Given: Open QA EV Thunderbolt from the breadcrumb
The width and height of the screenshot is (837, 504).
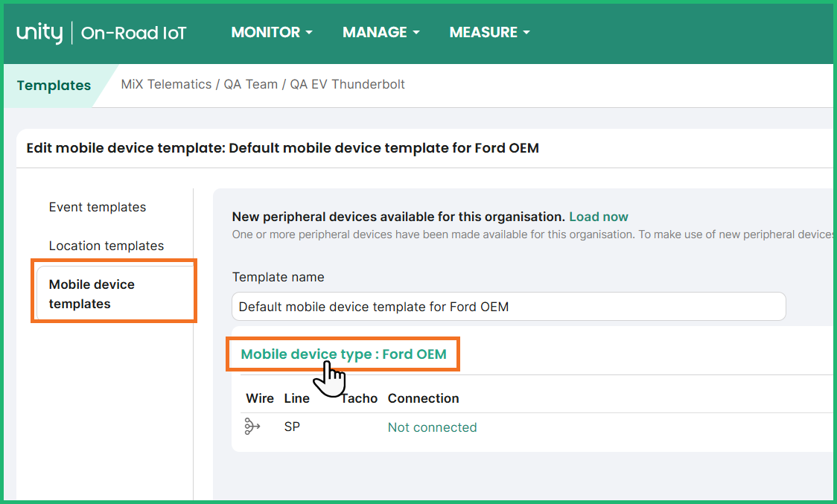Looking at the screenshot, I should pyautogui.click(x=347, y=84).
